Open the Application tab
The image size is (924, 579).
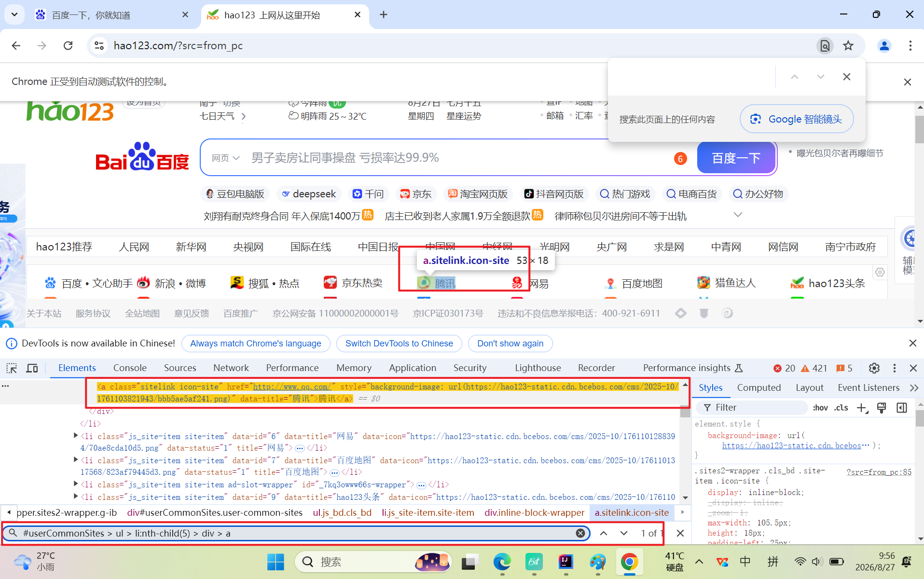coord(413,368)
